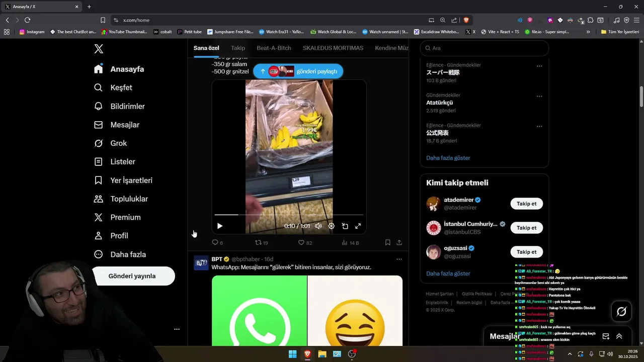Share the video post
Screen dimensions: 644x362
tap(399, 242)
